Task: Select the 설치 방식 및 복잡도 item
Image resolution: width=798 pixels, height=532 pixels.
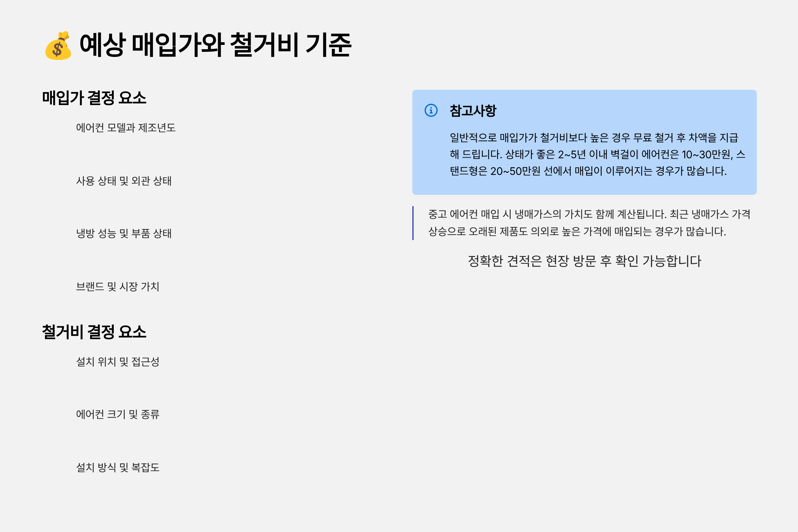Action: 117,467
